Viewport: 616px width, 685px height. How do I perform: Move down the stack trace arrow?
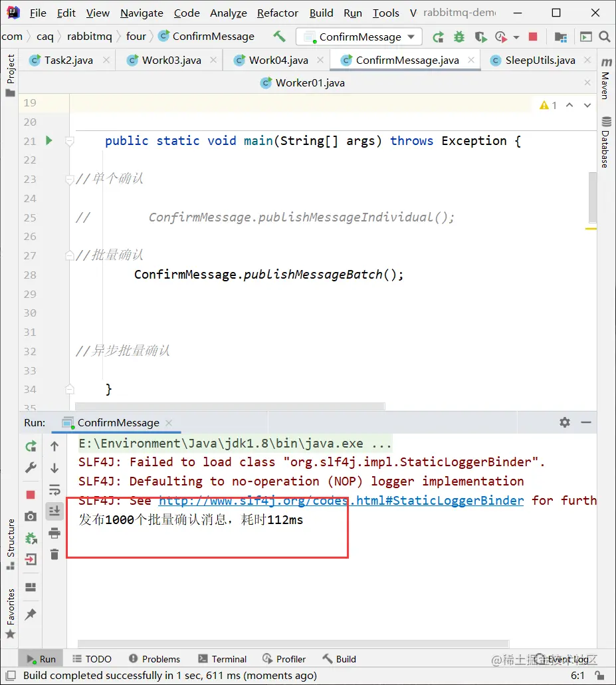[54, 468]
